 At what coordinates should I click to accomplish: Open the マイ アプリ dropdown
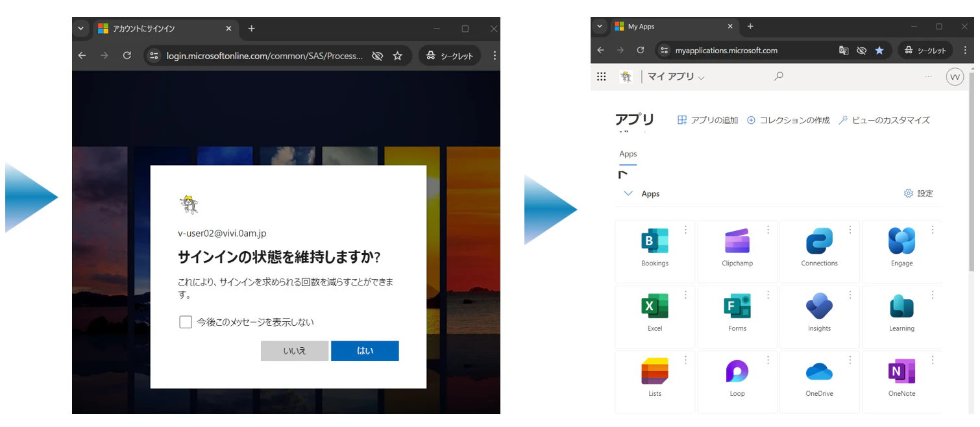[x=676, y=77]
